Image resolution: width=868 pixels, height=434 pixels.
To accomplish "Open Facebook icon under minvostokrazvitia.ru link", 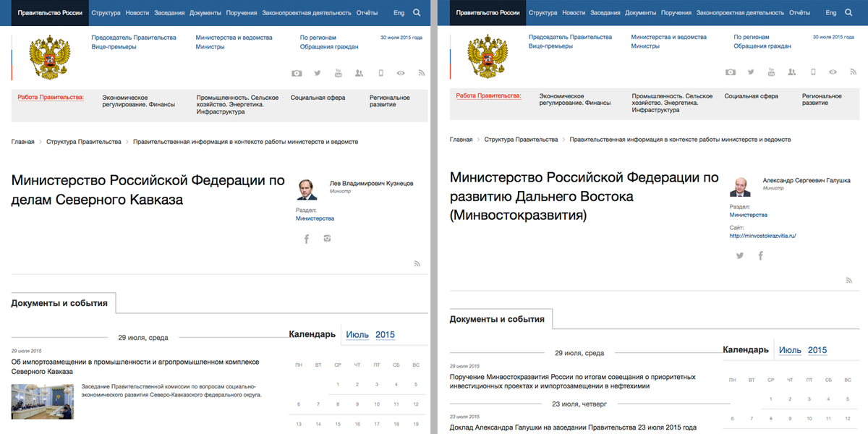I will (761, 255).
